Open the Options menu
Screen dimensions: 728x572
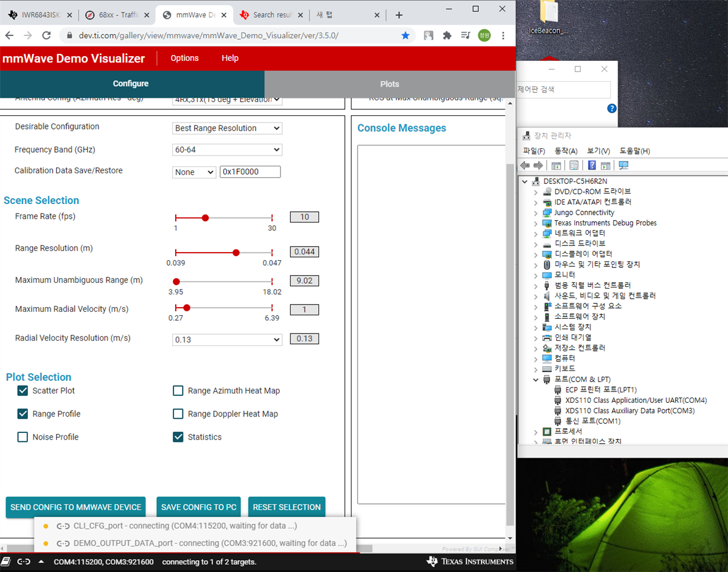click(x=185, y=58)
